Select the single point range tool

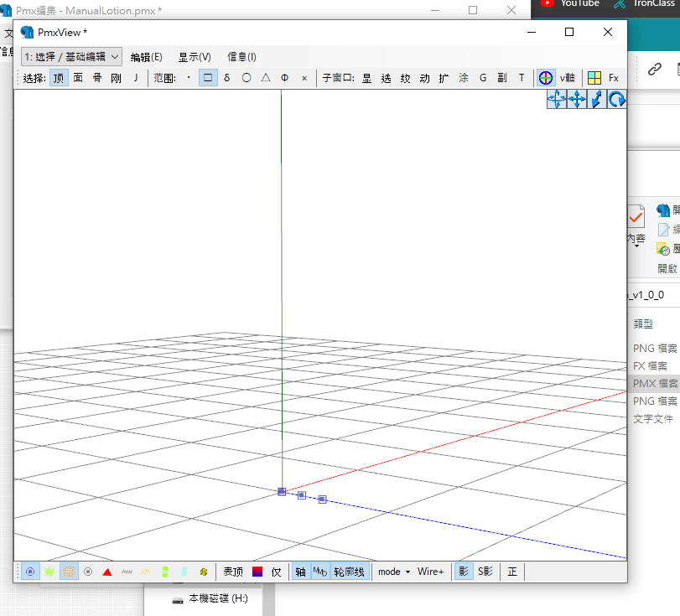tap(189, 78)
